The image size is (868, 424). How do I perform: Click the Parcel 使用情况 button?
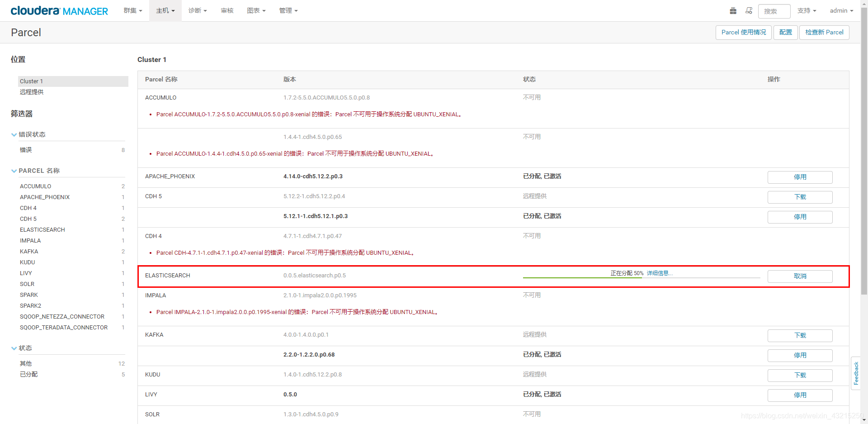[x=744, y=32]
